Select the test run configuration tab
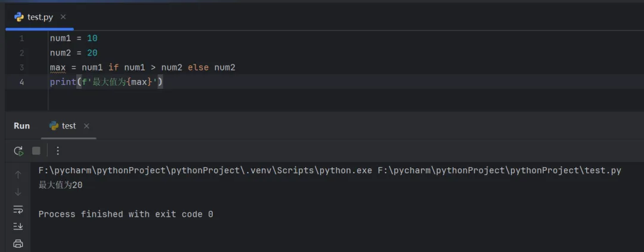This screenshot has height=252, width=644. tap(69, 126)
